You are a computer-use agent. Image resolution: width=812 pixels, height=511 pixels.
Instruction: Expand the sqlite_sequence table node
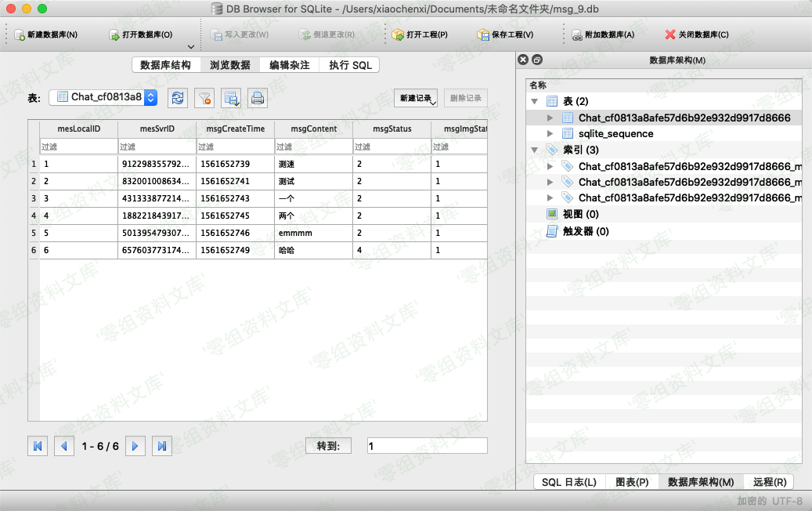550,134
